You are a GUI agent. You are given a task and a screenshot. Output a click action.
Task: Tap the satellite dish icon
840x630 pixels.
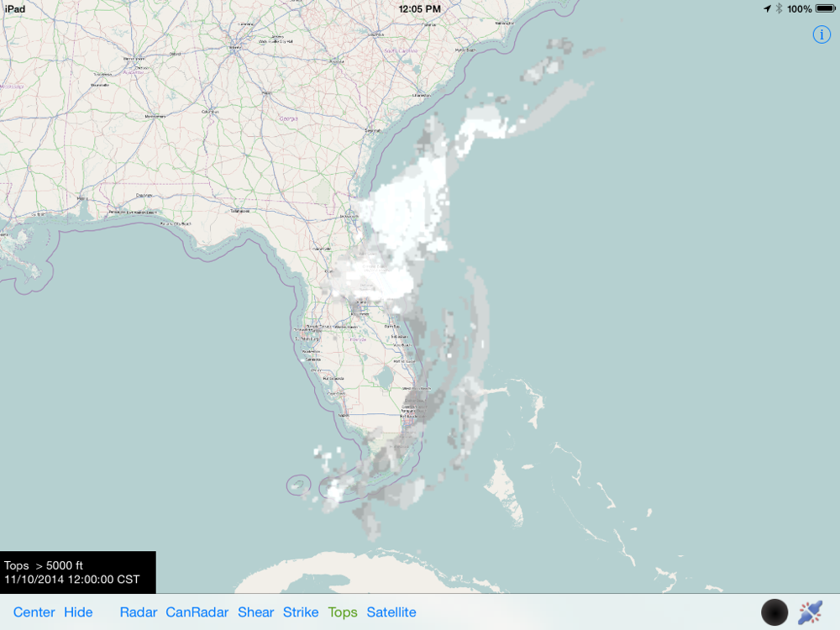click(810, 612)
